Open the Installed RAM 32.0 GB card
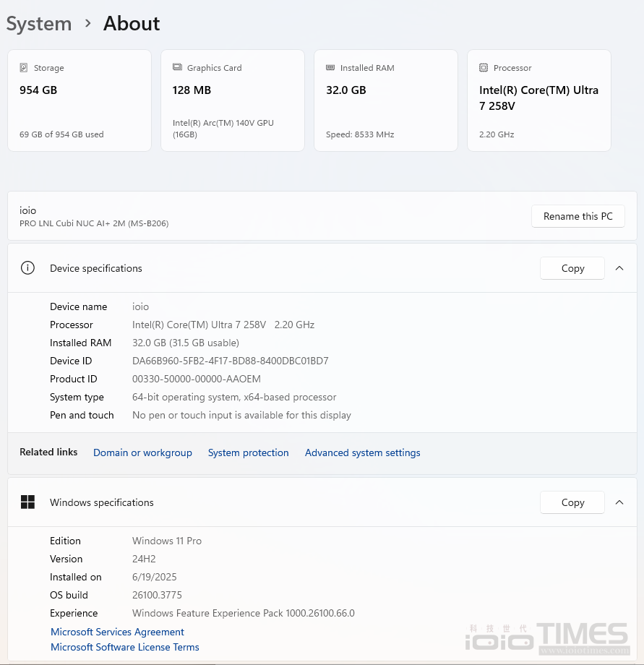 (x=386, y=100)
